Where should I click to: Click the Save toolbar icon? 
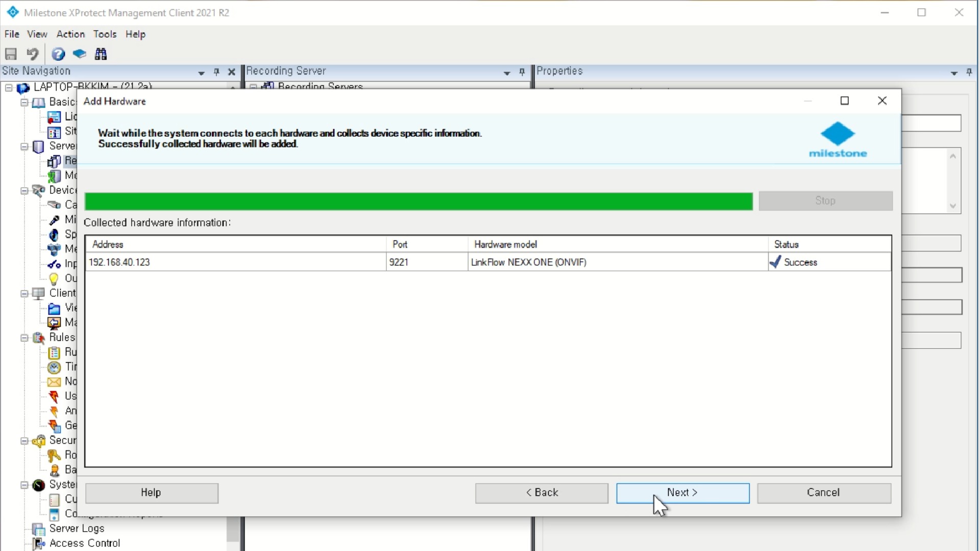tap(11, 54)
